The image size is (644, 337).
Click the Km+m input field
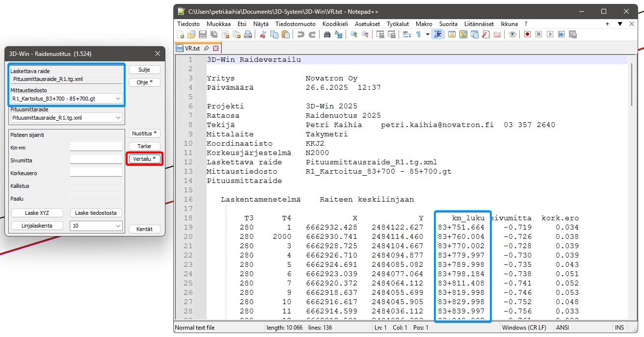[96, 147]
